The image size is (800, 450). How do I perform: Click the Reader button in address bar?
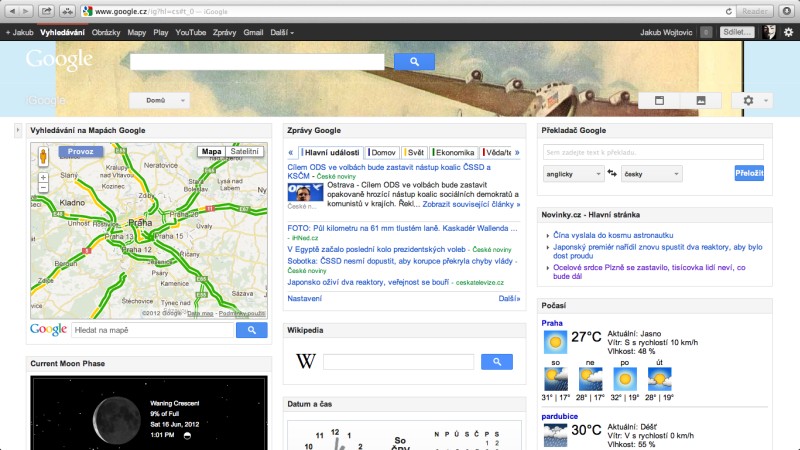click(755, 11)
